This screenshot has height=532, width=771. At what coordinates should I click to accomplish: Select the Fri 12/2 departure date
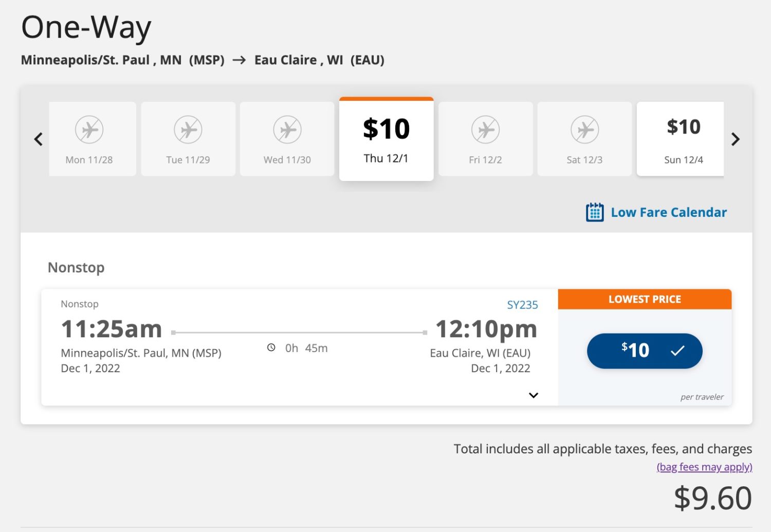coord(485,139)
